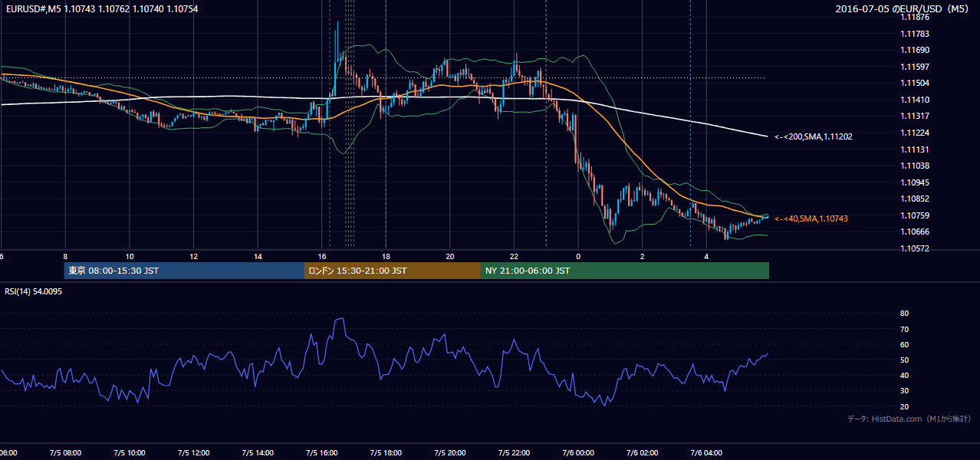Screen dimensions: 980x460
Task: Click price axis value 1.10666
Action: [916, 232]
